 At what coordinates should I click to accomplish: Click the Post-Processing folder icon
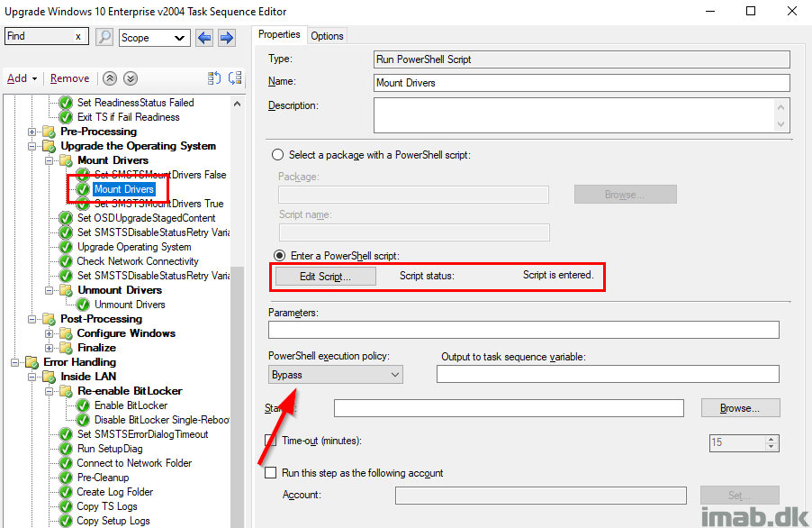click(50, 319)
